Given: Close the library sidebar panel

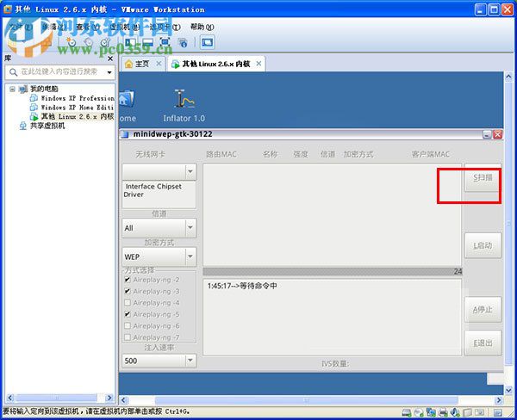Looking at the screenshot, I should point(110,59).
